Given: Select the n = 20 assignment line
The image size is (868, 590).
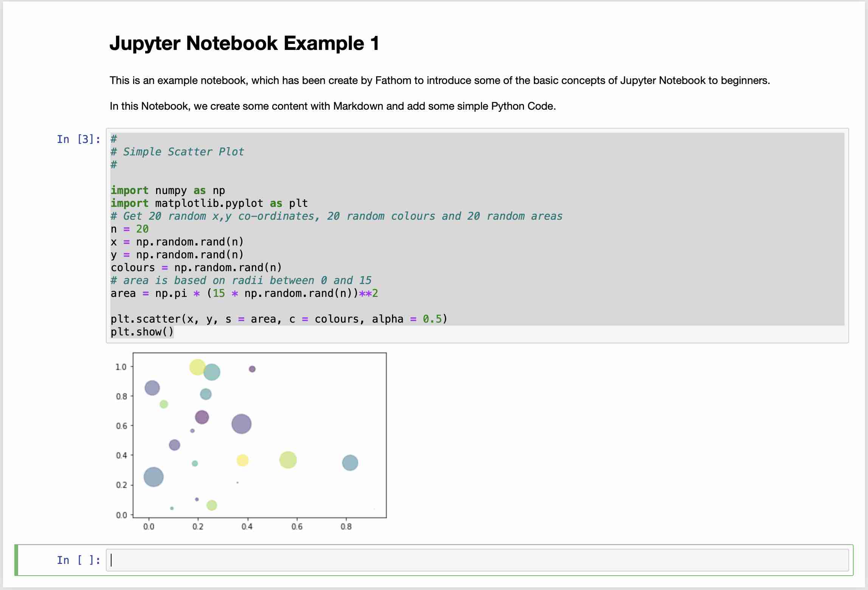Looking at the screenshot, I should point(130,229).
